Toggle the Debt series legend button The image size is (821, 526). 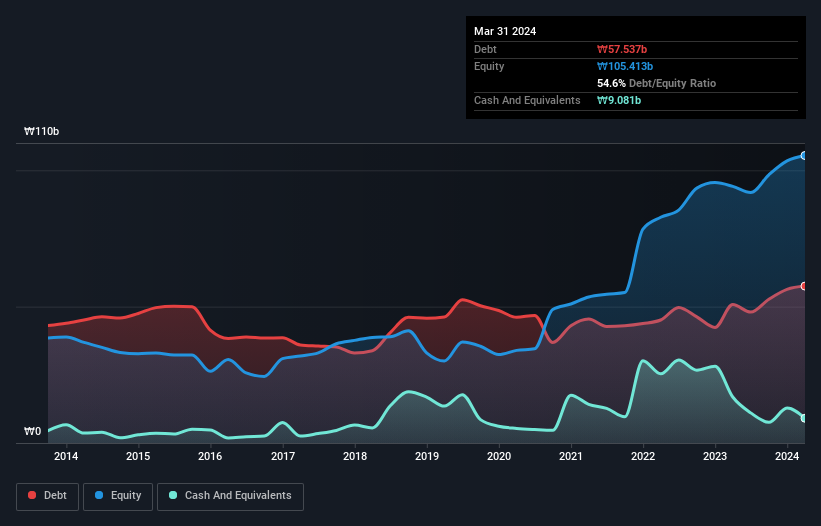click(48, 496)
